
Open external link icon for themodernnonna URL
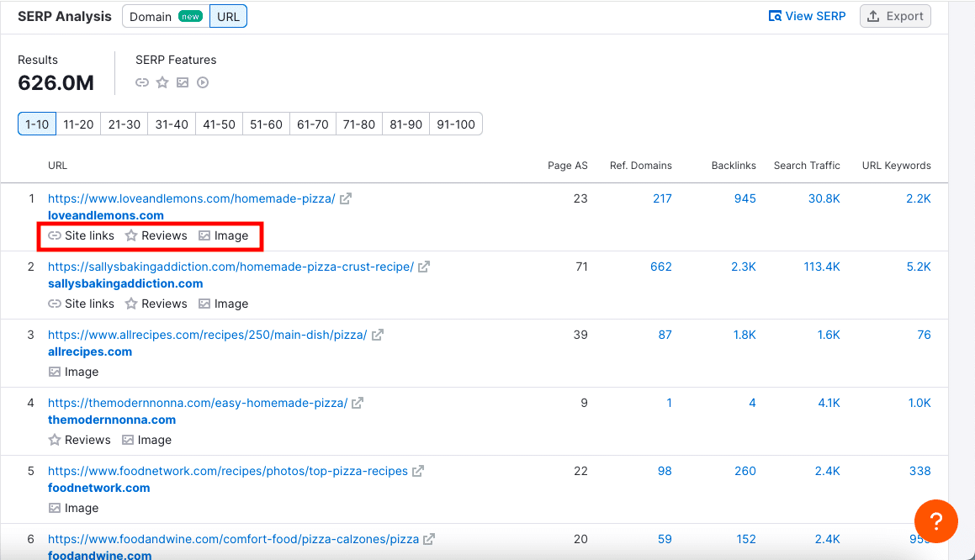358,403
